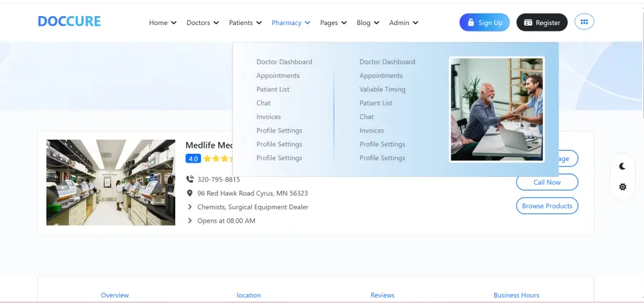This screenshot has width=644, height=303.
Task: Click the Browse Products button
Action: 547,206
